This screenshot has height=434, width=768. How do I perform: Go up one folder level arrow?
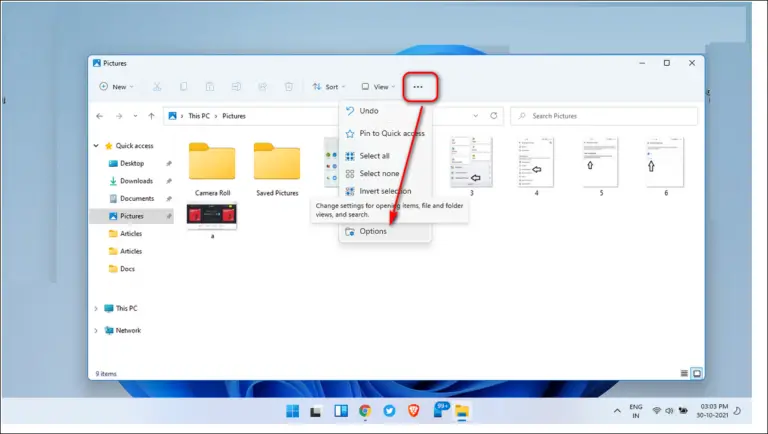click(x=151, y=116)
